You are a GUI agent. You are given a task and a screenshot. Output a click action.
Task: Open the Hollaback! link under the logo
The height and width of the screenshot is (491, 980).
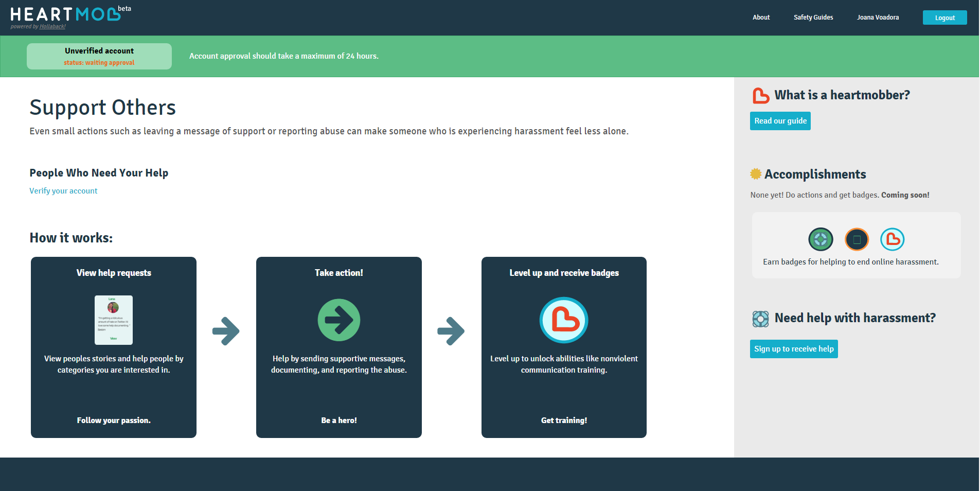(52, 27)
